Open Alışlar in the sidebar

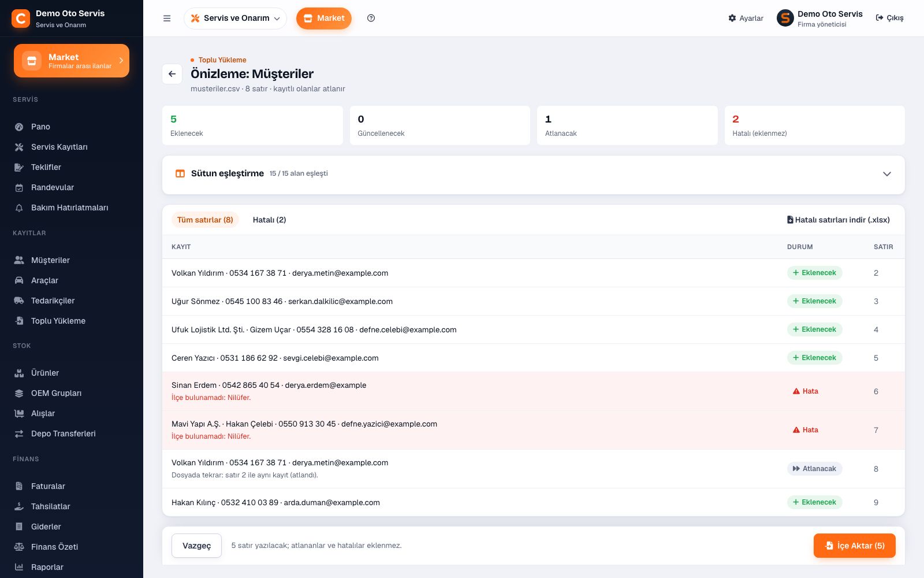coord(72,413)
